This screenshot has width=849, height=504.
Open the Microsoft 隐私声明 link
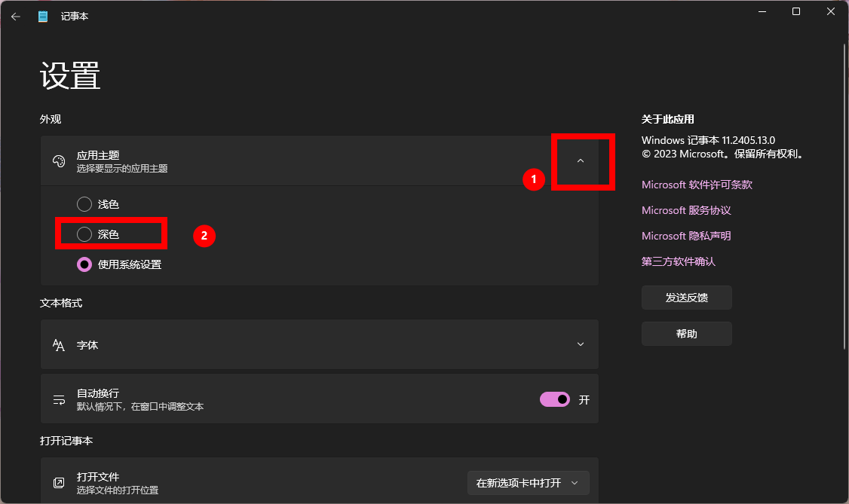pyautogui.click(x=686, y=236)
